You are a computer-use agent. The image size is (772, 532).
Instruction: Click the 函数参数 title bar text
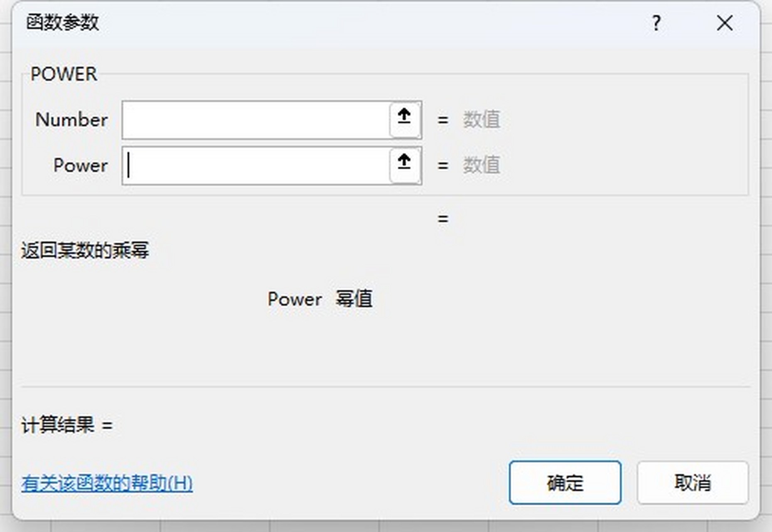coord(62,22)
